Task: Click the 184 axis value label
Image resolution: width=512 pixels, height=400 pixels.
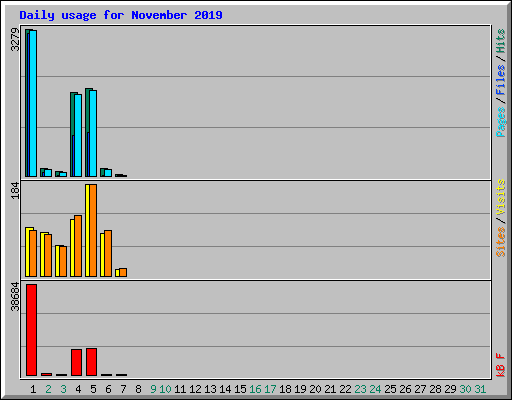Action: (15, 190)
